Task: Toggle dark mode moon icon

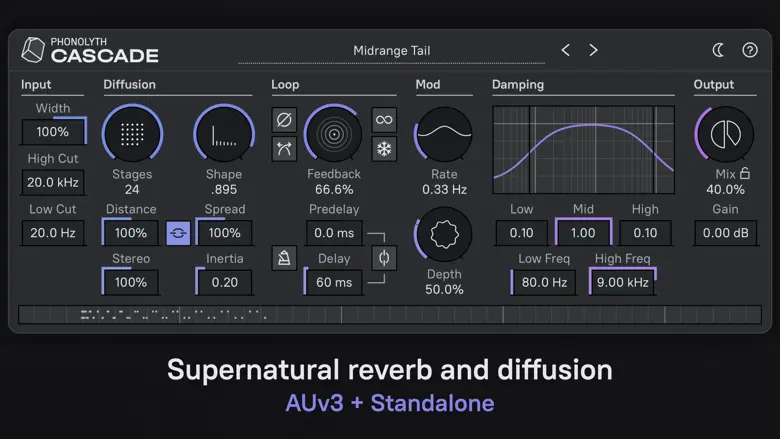Action: [718, 50]
